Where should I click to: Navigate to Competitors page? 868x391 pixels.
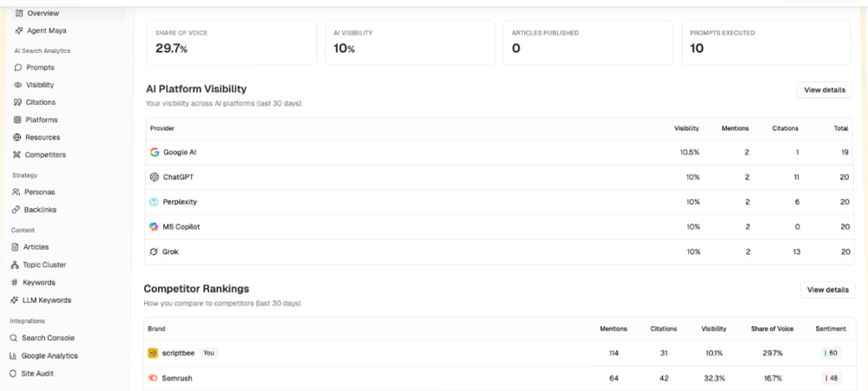coord(44,155)
